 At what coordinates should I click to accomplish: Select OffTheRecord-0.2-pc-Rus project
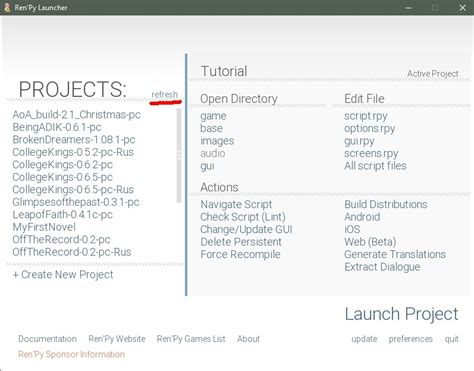click(72, 252)
